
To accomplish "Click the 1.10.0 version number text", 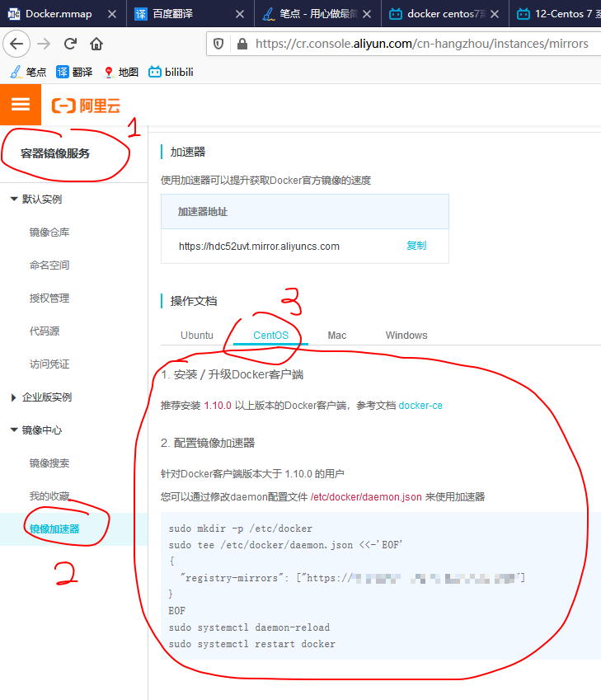I will tap(218, 406).
